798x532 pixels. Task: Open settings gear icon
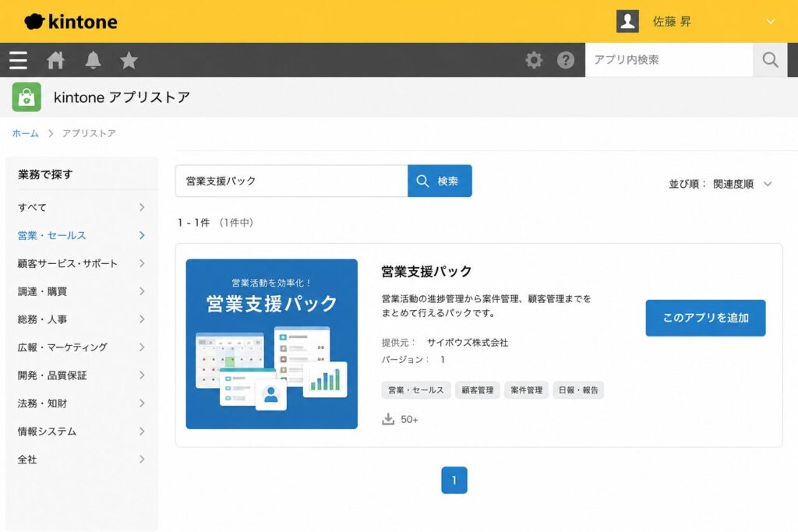pyautogui.click(x=534, y=60)
